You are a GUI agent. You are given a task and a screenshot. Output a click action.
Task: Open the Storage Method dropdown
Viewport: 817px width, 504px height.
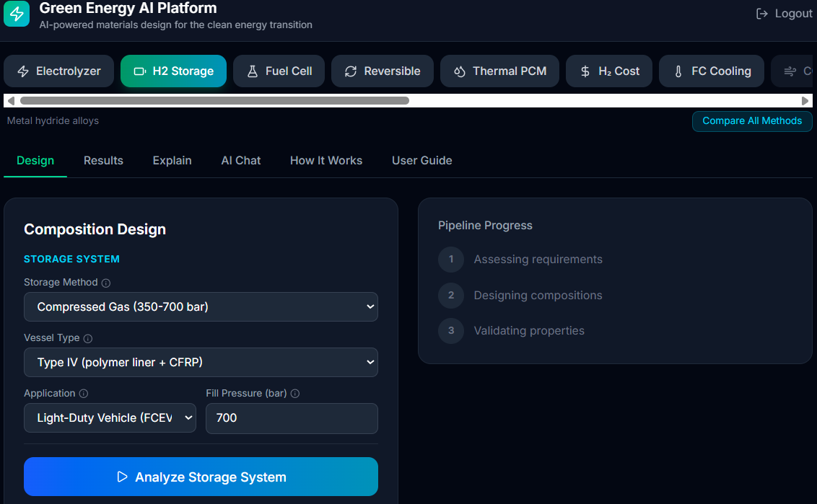(201, 306)
